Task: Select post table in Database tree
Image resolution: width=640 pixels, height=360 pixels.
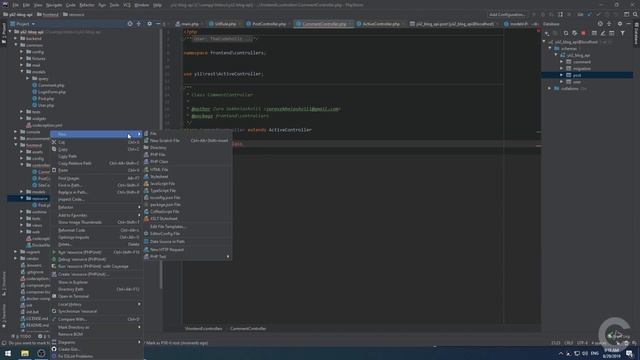Action: tap(577, 75)
